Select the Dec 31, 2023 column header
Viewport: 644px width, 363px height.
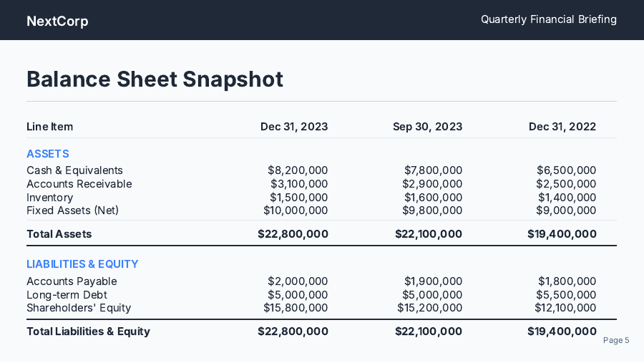(x=294, y=127)
